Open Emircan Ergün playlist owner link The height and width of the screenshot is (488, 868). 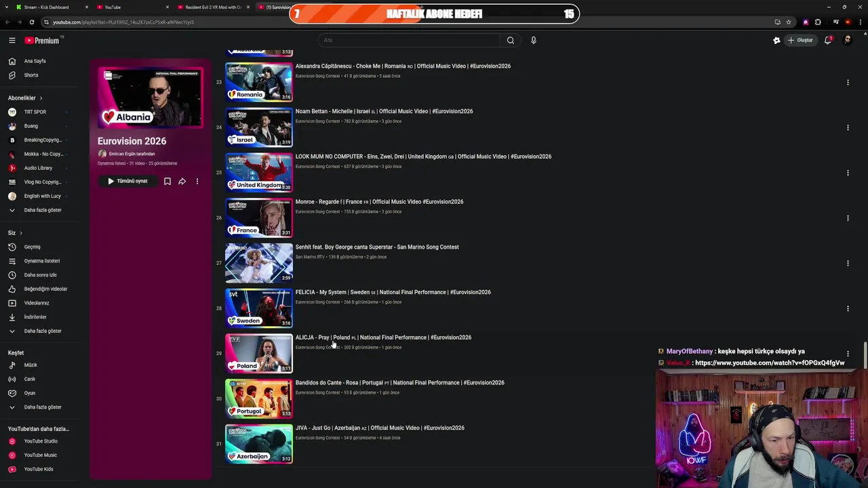(132, 154)
